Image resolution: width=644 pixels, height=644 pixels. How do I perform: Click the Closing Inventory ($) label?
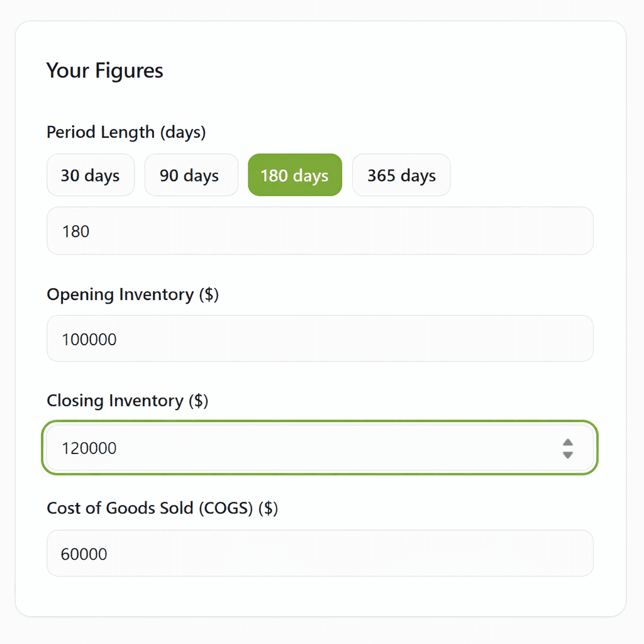click(x=127, y=401)
